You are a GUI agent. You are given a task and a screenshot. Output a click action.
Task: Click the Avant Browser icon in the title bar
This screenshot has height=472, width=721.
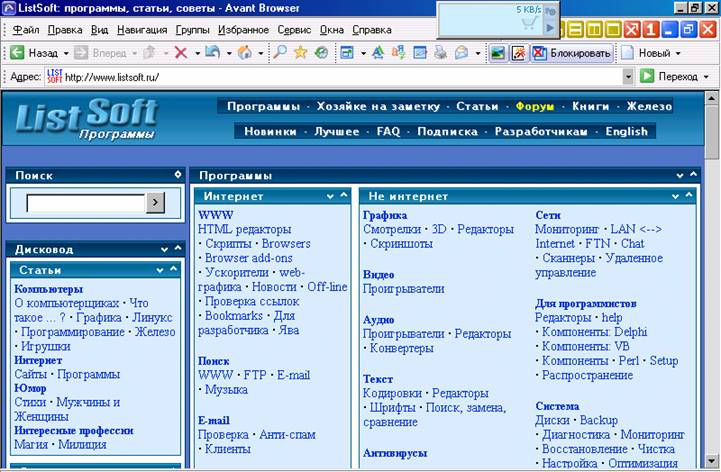point(9,8)
